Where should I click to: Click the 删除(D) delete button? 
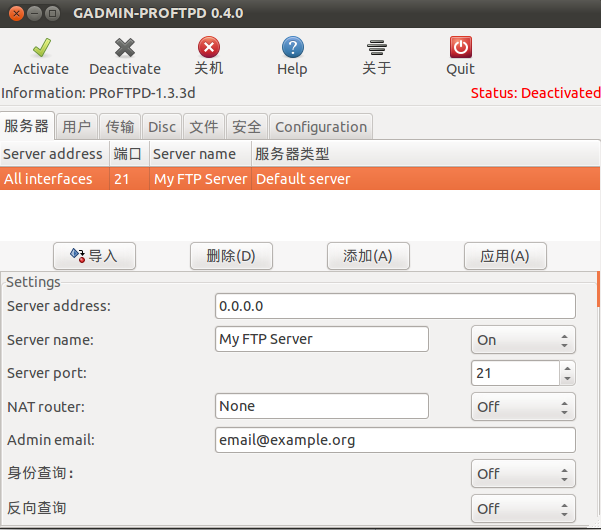click(231, 256)
